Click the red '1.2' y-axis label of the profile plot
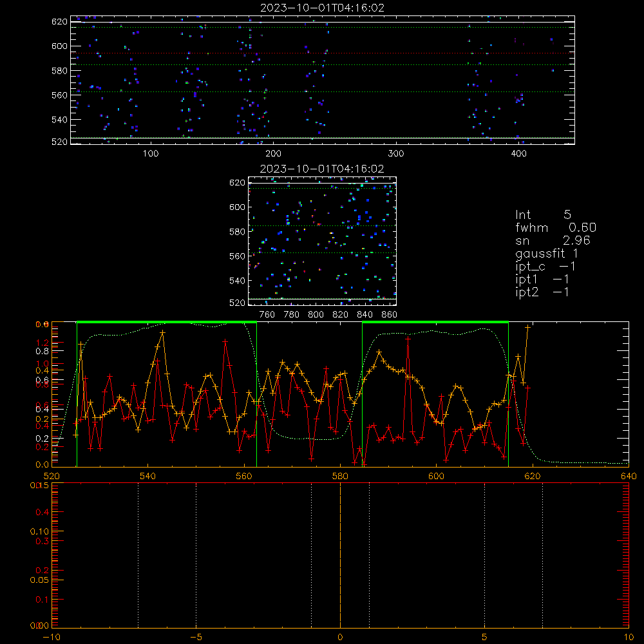The height and width of the screenshot is (644, 644). (43, 343)
